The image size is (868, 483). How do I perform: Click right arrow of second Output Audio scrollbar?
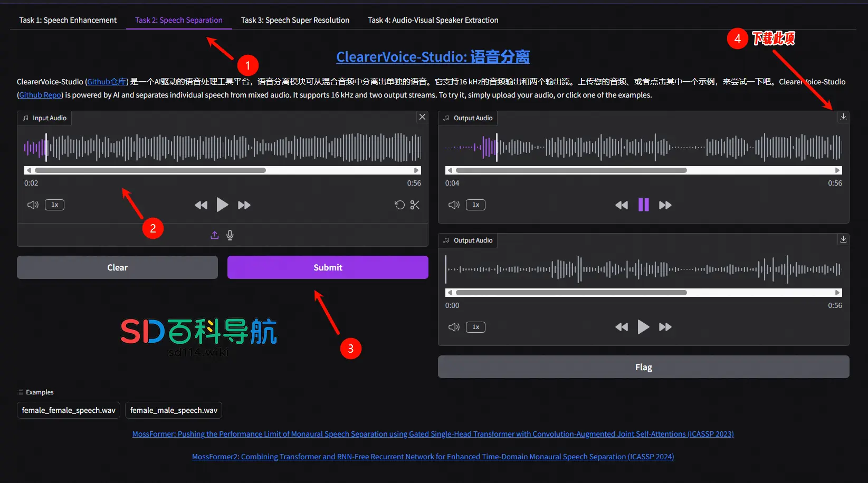pyautogui.click(x=837, y=293)
